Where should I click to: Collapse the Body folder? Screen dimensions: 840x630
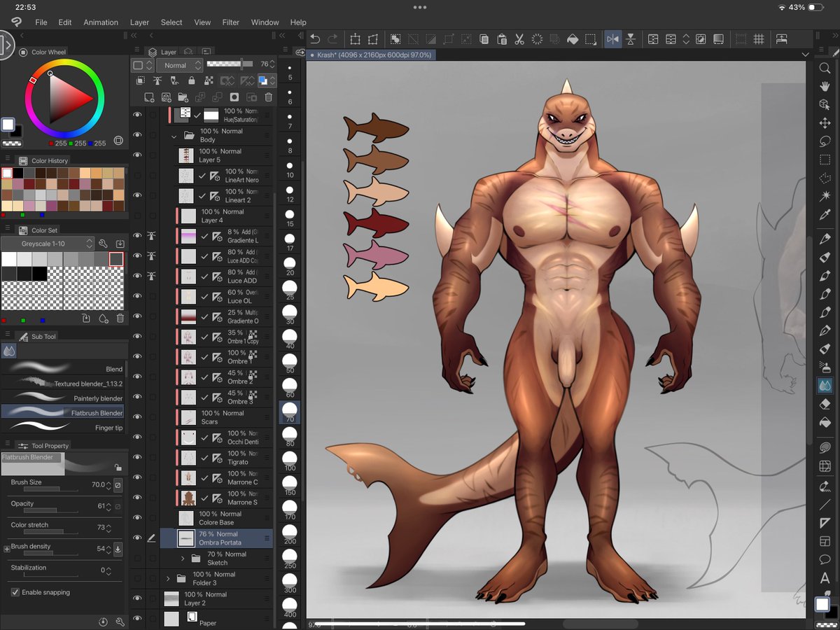tap(174, 135)
